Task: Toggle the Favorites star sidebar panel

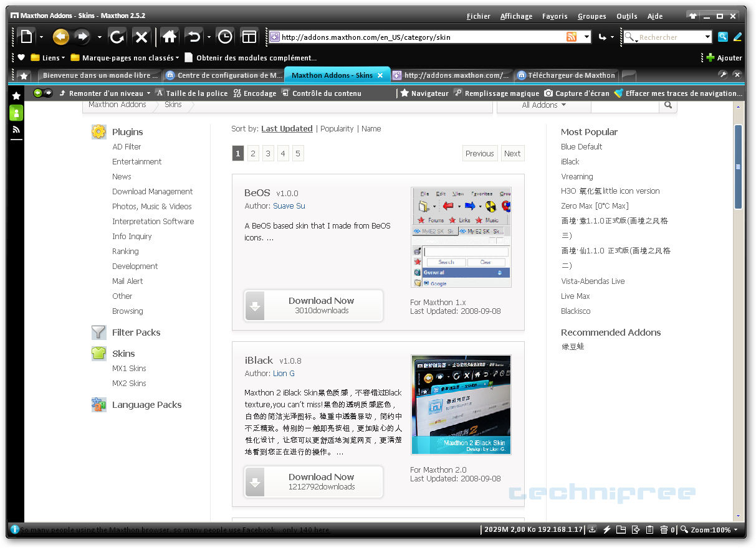Action: 16,95
